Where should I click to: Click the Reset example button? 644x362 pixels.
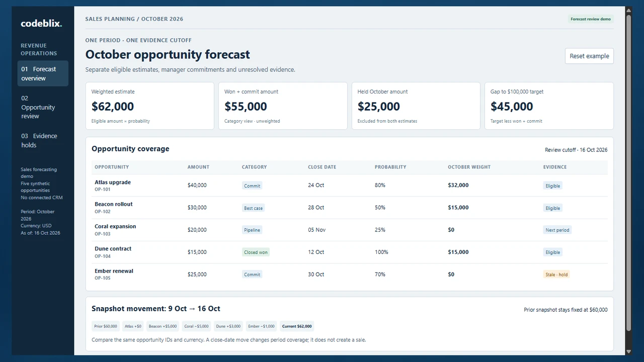click(x=589, y=56)
